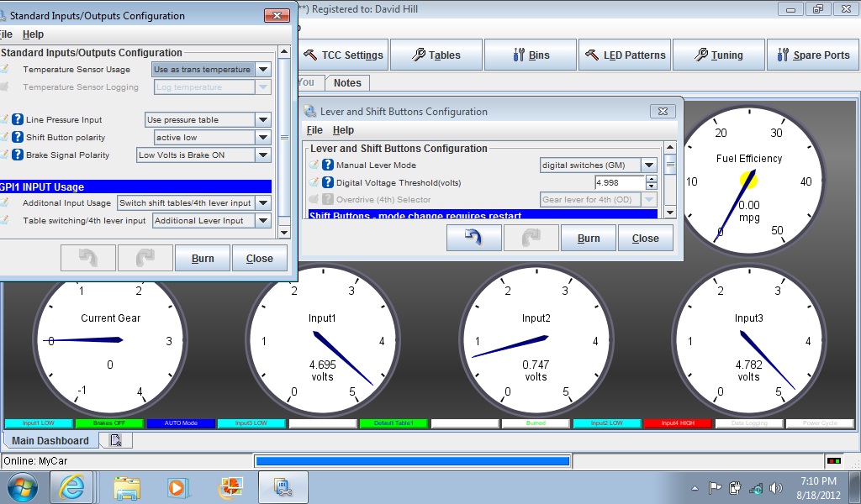Click Digital Voltage Threshold value field
This screenshot has width=861, height=504.
[620, 182]
